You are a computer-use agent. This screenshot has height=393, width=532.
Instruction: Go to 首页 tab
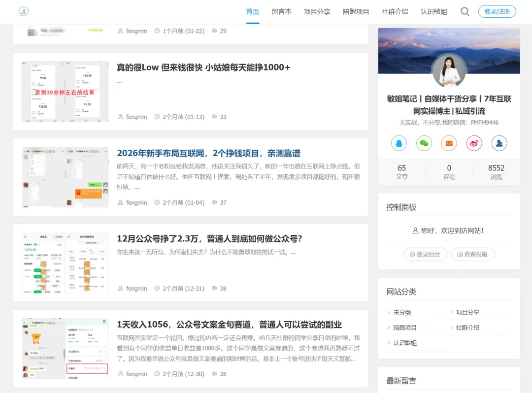pos(252,12)
